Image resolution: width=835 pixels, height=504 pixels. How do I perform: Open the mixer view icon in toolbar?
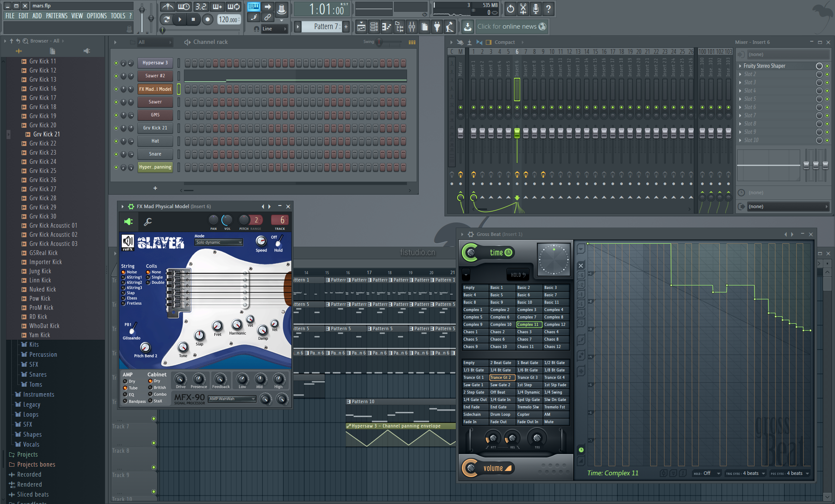click(411, 27)
